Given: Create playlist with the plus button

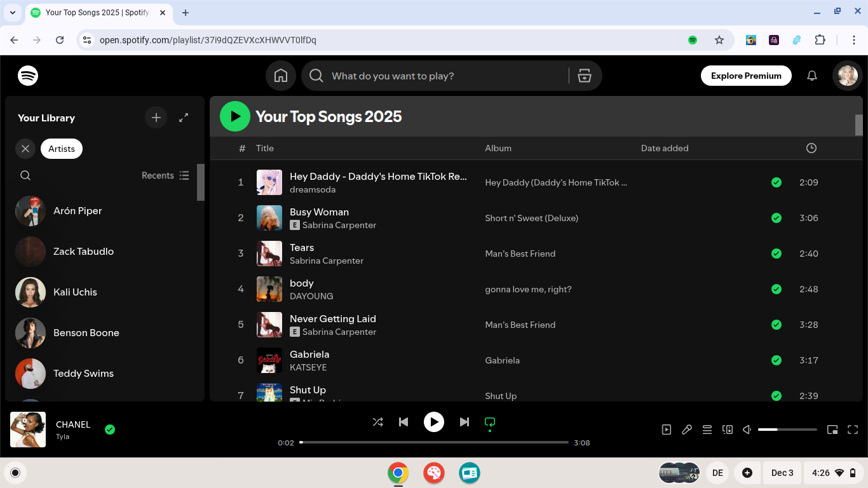Looking at the screenshot, I should pos(156,118).
